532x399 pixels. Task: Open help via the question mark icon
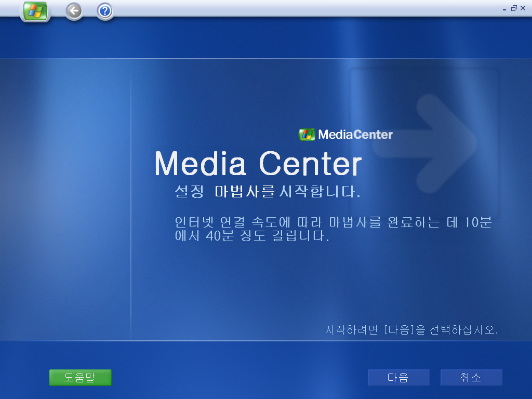coord(105,11)
